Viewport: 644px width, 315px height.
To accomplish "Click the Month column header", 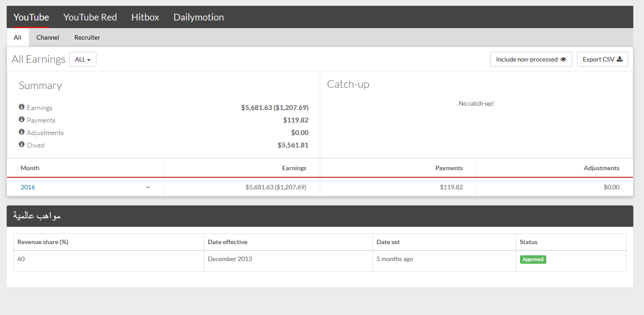I will (30, 168).
